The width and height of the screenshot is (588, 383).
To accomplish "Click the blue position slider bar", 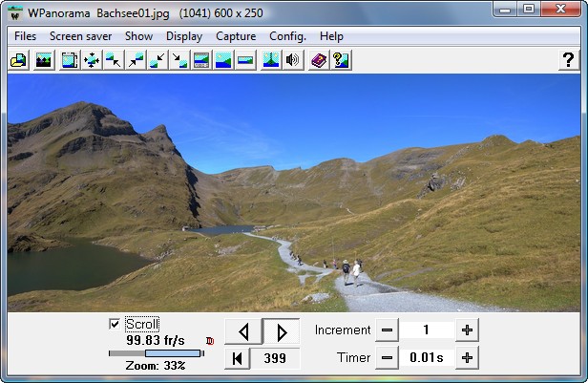I will click(173, 353).
